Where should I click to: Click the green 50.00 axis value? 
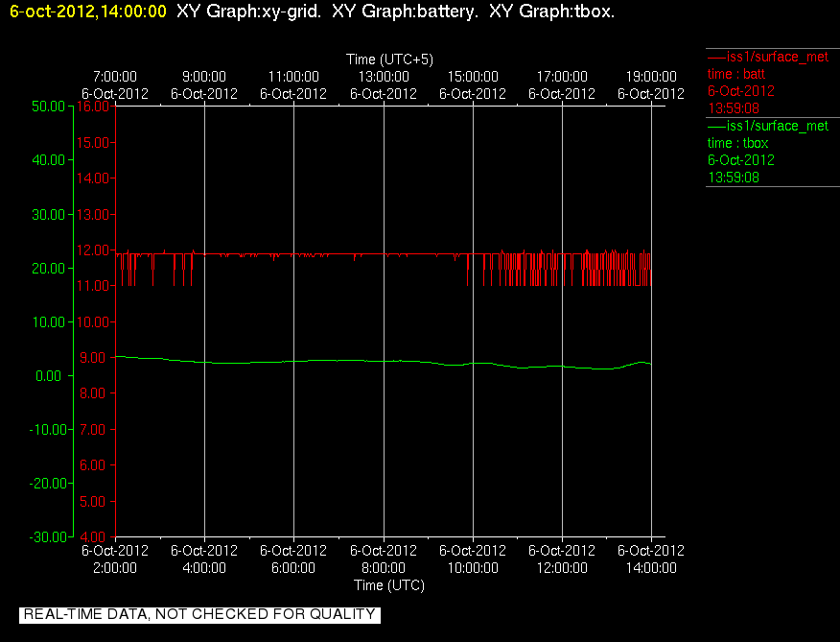coord(48,107)
